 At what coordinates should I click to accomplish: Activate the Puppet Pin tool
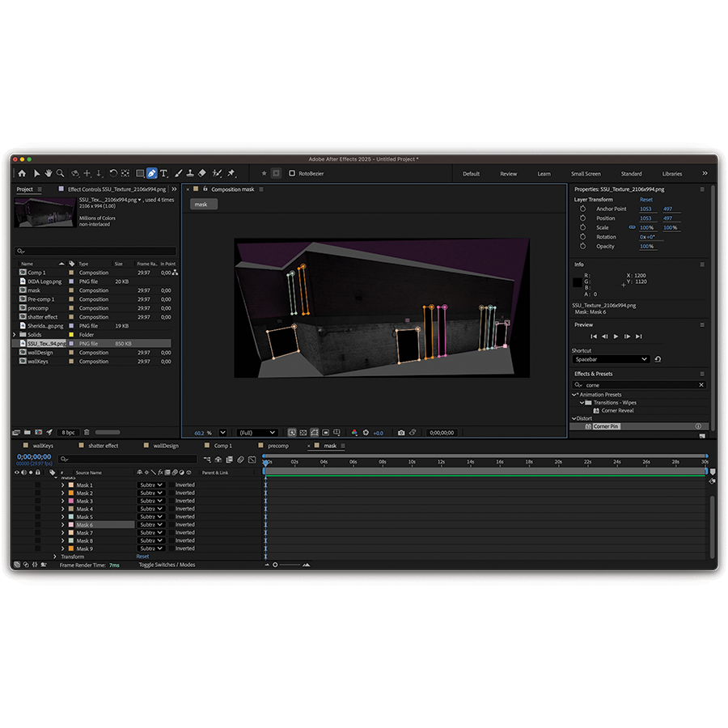pos(231,173)
